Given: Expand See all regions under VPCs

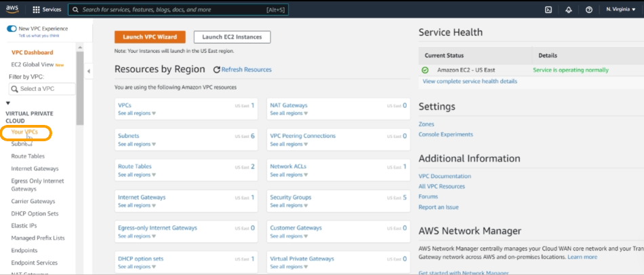Looking at the screenshot, I should (137, 113).
